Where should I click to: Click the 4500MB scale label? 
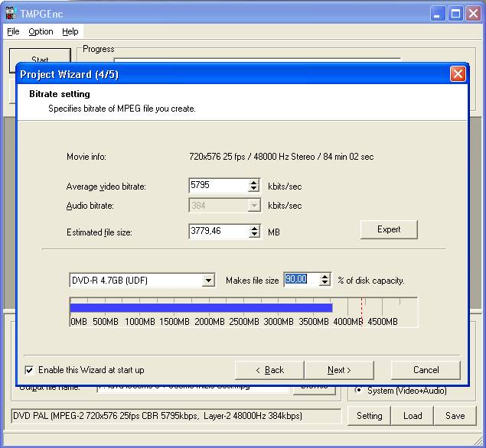coord(383,322)
